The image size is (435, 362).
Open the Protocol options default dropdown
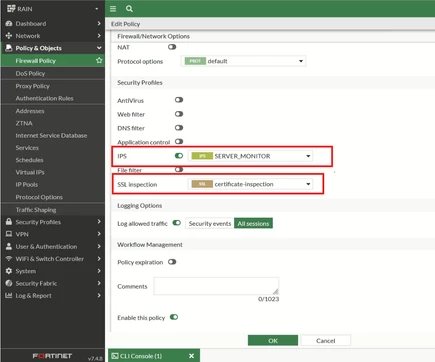(244, 61)
